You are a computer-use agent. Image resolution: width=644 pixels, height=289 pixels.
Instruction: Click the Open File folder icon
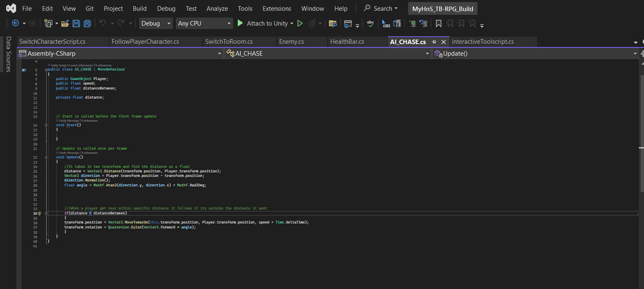pyautogui.click(x=65, y=23)
